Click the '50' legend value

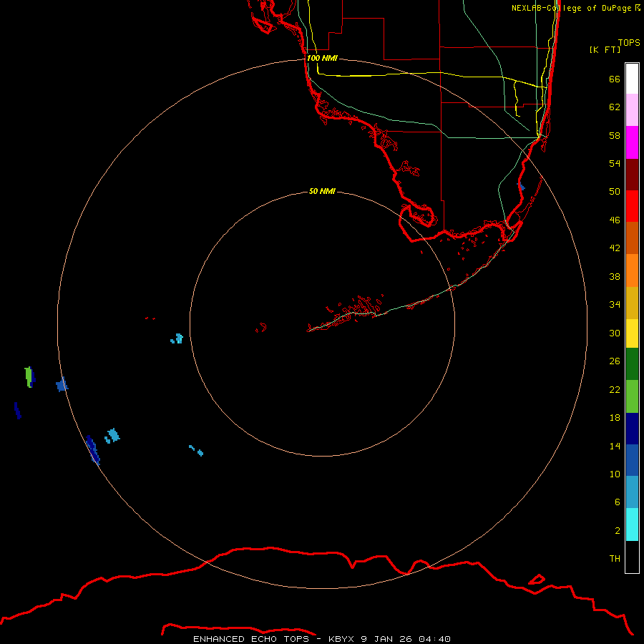tap(615, 192)
